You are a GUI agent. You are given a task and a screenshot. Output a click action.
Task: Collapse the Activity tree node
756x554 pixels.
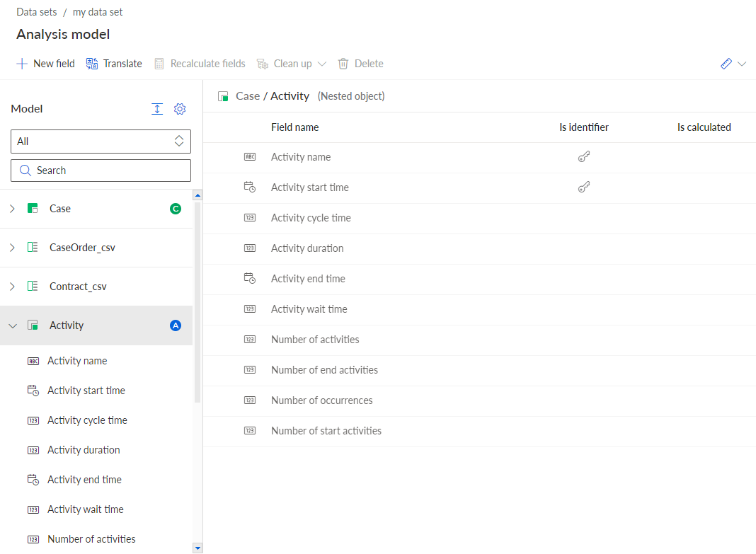13,326
